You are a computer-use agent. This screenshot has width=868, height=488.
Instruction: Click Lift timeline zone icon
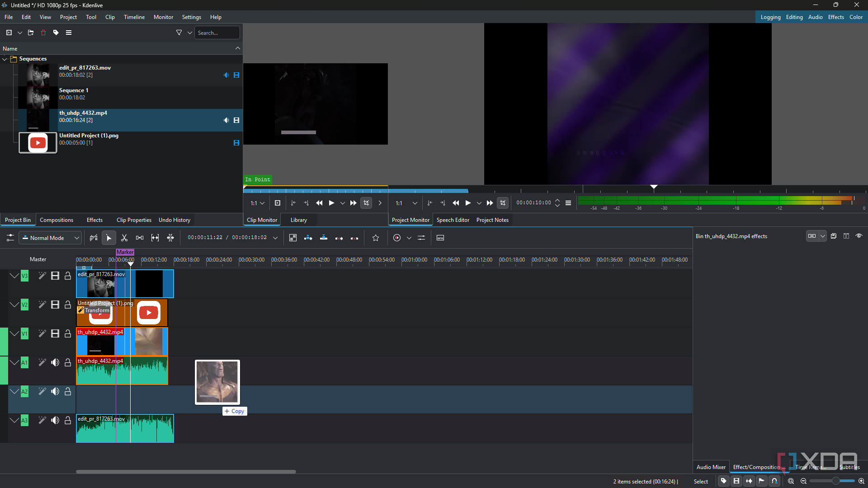coord(354,238)
